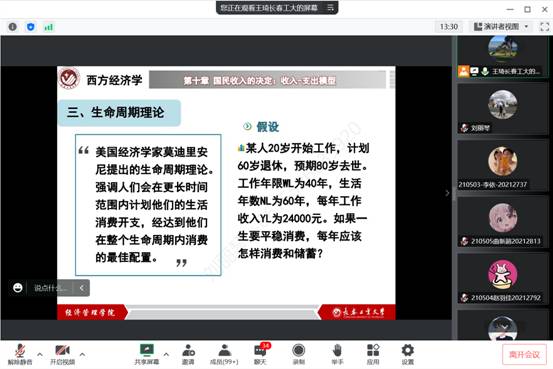Raise hand using 举手 icon
The width and height of the screenshot is (553, 369).
click(337, 355)
